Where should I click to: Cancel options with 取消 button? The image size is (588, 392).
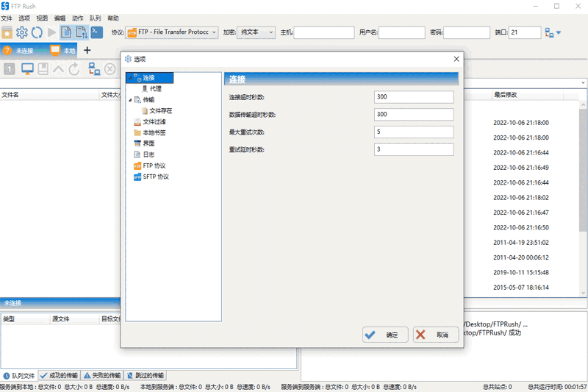(436, 335)
